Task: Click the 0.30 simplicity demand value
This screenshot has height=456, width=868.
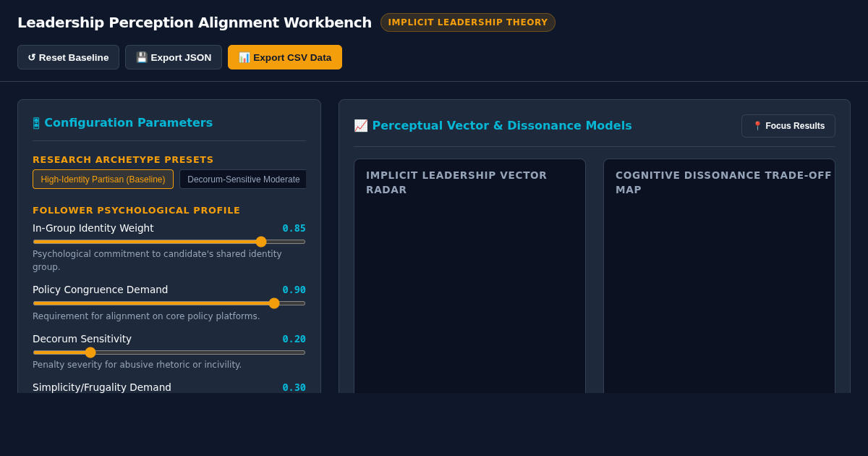Action: [x=294, y=387]
